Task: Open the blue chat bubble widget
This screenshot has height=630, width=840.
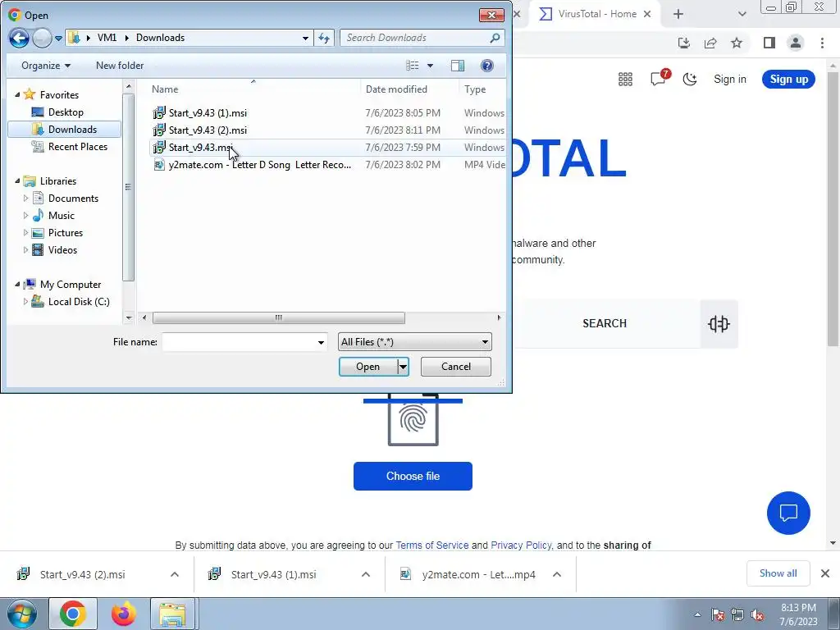Action: (x=788, y=513)
